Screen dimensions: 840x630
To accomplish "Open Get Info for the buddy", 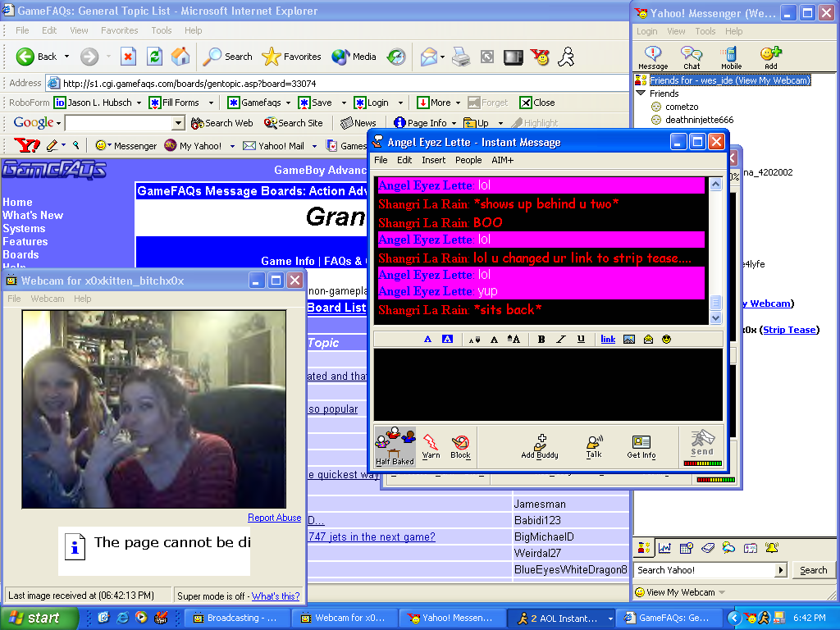I will pyautogui.click(x=641, y=445).
